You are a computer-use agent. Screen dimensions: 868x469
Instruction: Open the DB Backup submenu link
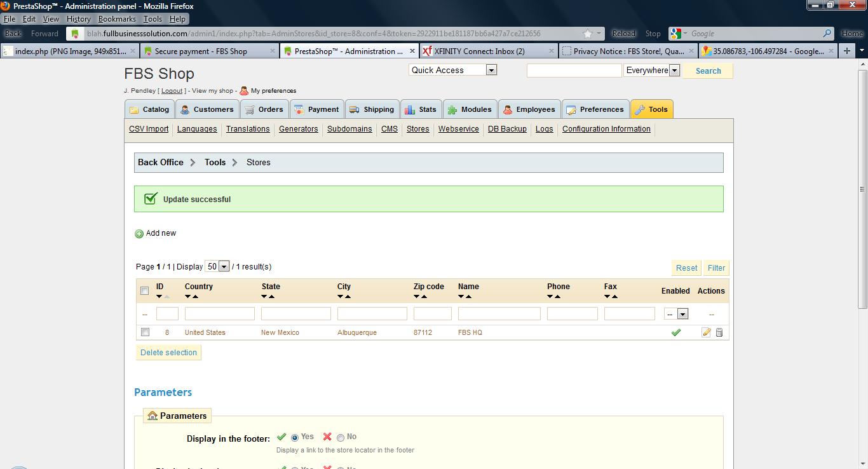click(x=507, y=129)
